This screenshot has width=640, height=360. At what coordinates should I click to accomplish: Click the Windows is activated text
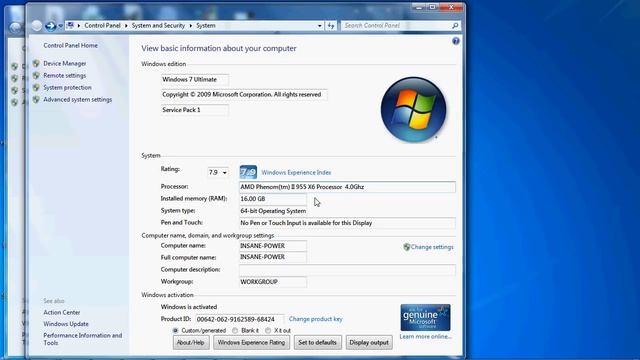pos(189,307)
